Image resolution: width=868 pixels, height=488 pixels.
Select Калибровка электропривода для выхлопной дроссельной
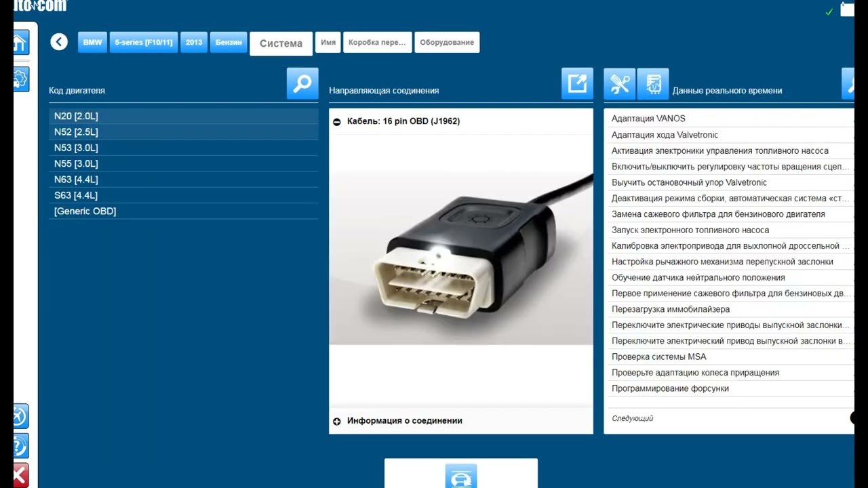coord(729,246)
